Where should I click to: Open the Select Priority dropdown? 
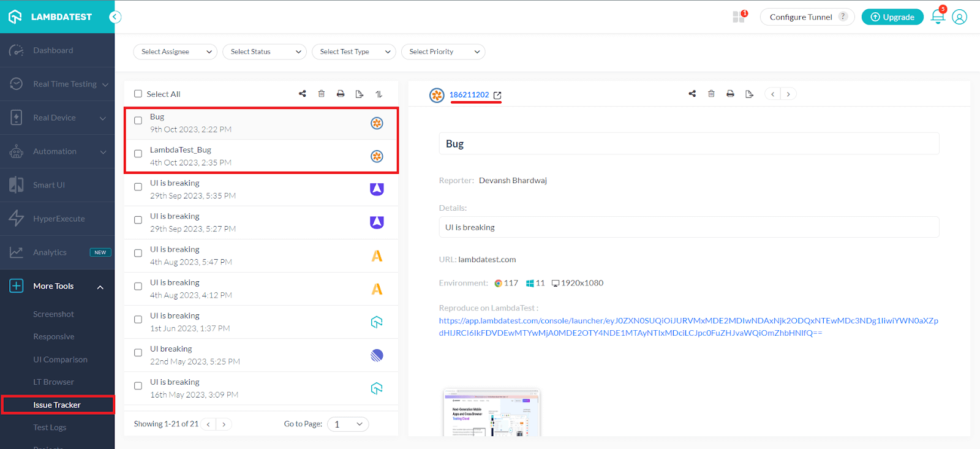443,51
